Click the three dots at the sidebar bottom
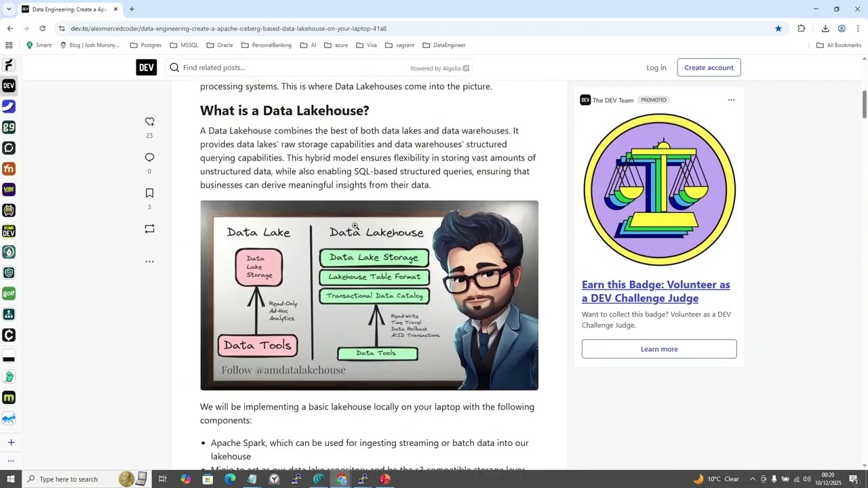 coord(11,461)
